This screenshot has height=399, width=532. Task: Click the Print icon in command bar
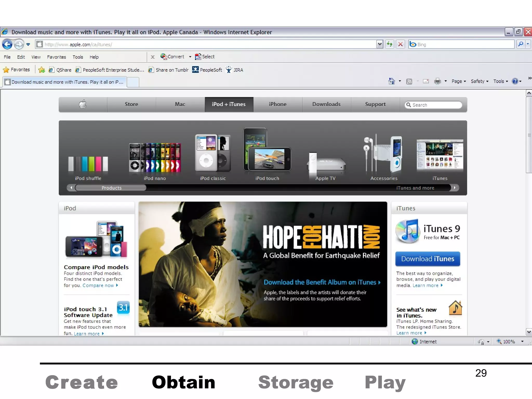coord(437,82)
